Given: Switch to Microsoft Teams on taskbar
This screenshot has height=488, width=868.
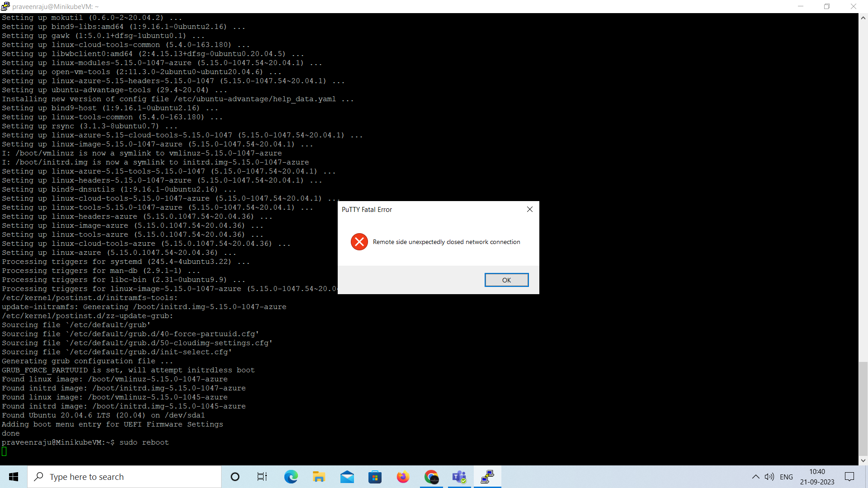Looking at the screenshot, I should point(459,477).
